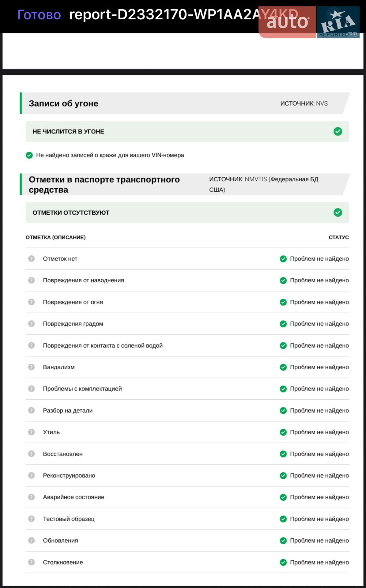
Task: Open help icon beside Отметок нет
Action: (x=31, y=259)
